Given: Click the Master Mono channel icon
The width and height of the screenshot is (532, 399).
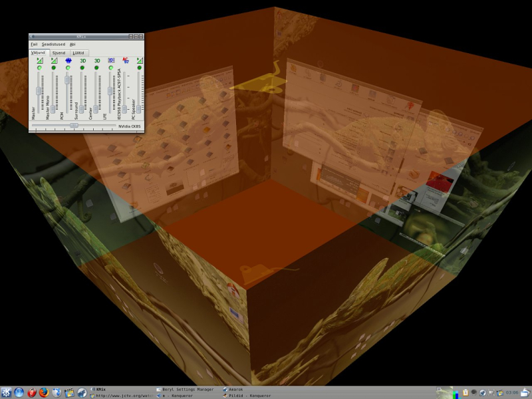Looking at the screenshot, I should coord(55,61).
